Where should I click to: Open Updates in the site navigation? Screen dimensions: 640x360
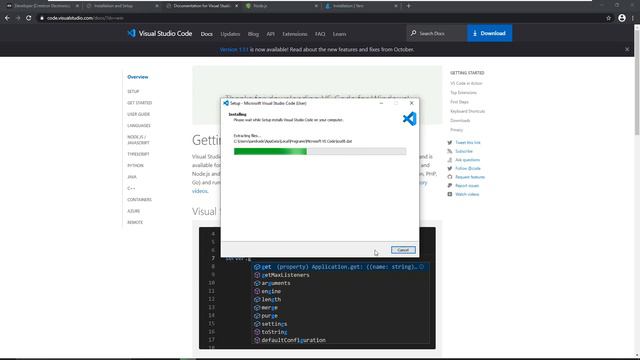tap(230, 34)
